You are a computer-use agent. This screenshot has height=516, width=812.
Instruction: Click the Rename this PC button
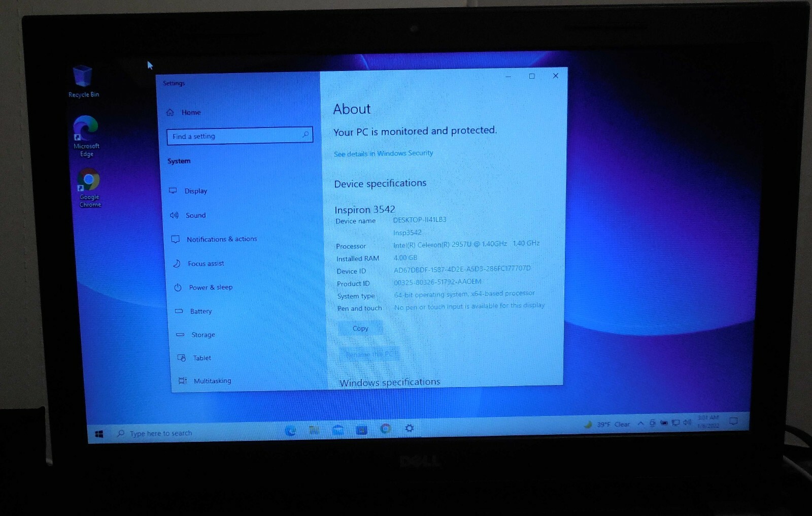click(x=369, y=354)
